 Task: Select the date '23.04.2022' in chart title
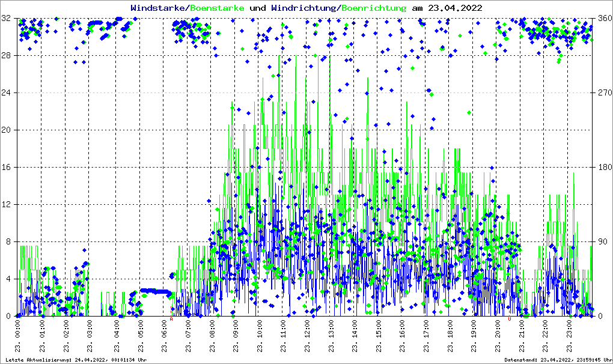pyautogui.click(x=454, y=8)
